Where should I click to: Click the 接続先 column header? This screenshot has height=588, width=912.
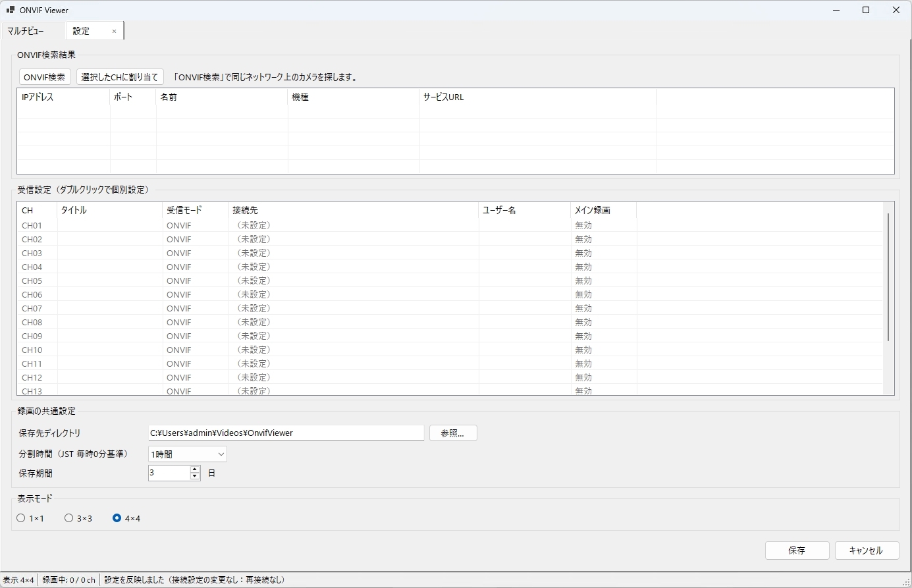354,210
